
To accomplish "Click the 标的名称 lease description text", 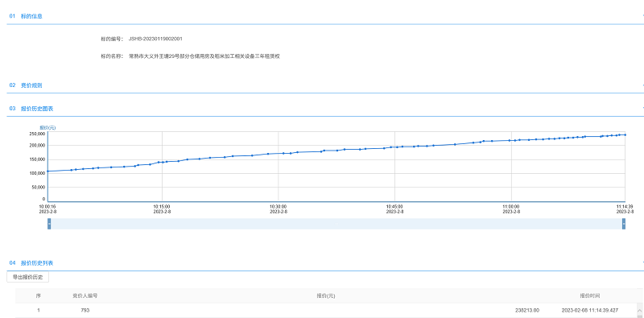I will point(204,56).
